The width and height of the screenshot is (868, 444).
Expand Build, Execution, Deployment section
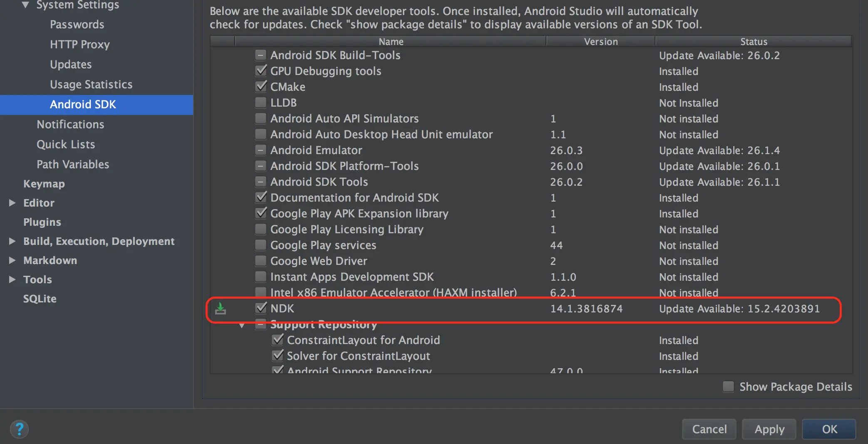pyautogui.click(x=12, y=241)
